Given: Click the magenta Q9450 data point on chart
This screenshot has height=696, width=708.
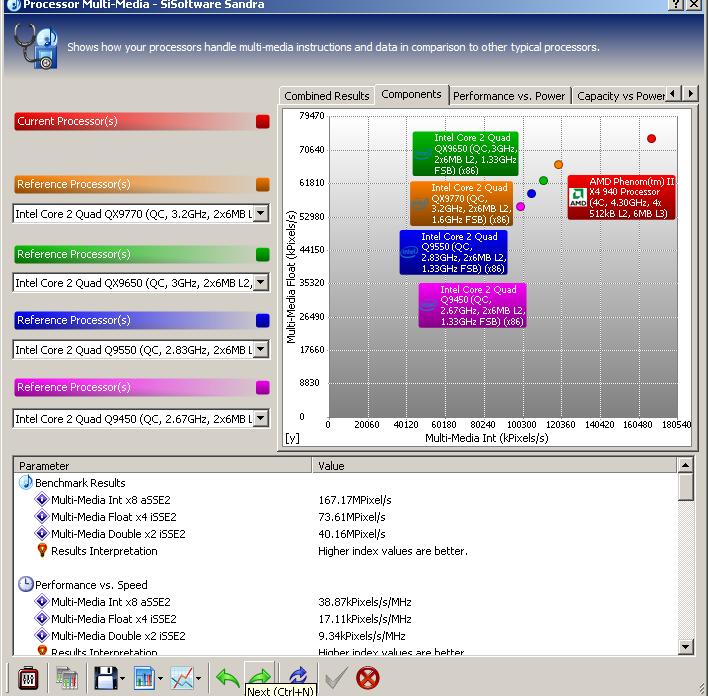Looking at the screenshot, I should (x=520, y=206).
